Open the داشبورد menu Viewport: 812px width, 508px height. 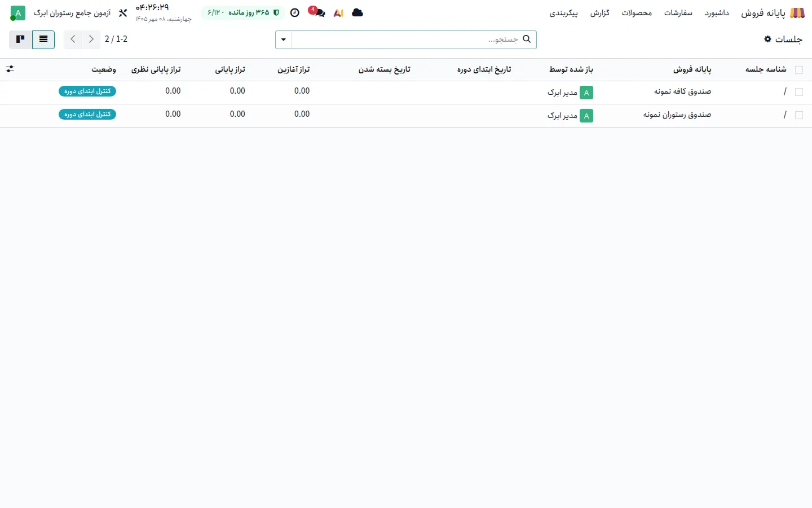point(717,12)
